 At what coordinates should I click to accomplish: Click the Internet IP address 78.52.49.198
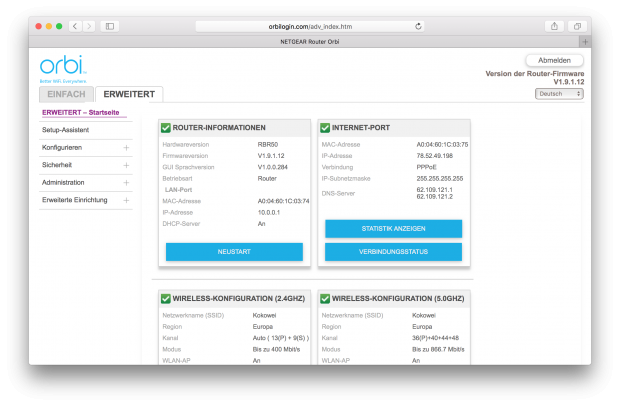click(x=435, y=156)
